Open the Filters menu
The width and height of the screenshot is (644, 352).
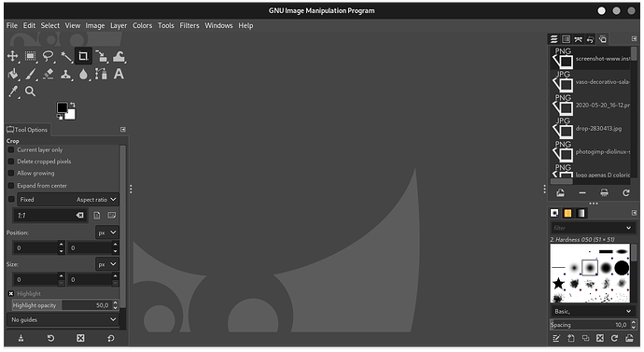(x=189, y=25)
